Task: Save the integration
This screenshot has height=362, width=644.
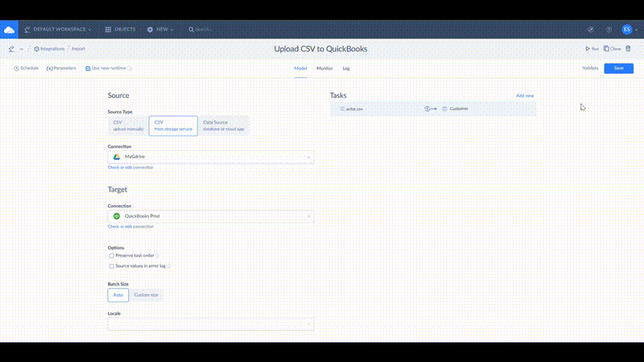Action: pos(618,68)
